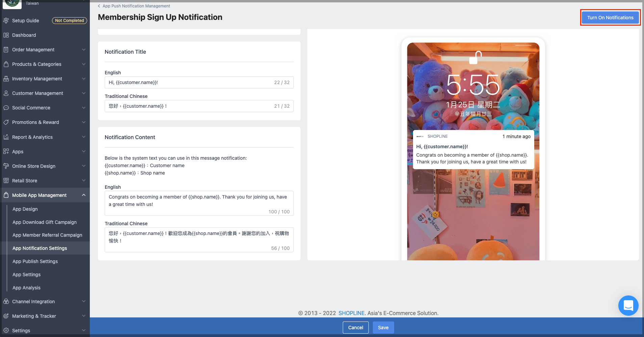Click the Social Commerce chat icon

6,108
